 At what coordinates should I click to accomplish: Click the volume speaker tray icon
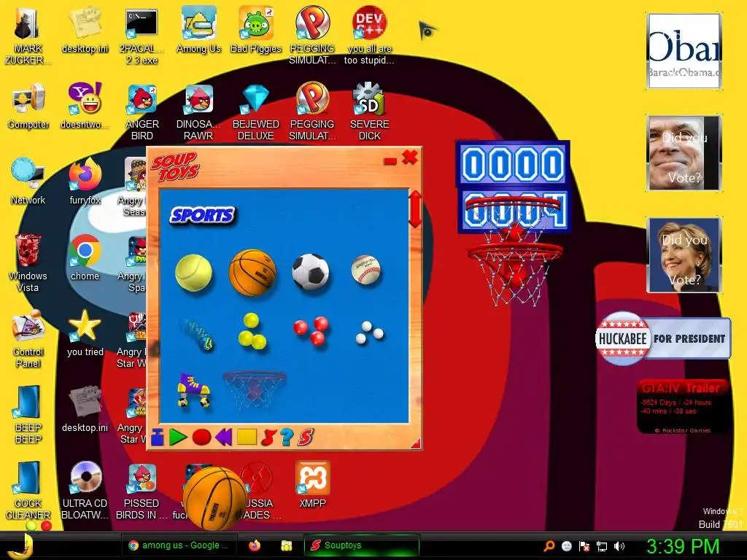(x=619, y=546)
